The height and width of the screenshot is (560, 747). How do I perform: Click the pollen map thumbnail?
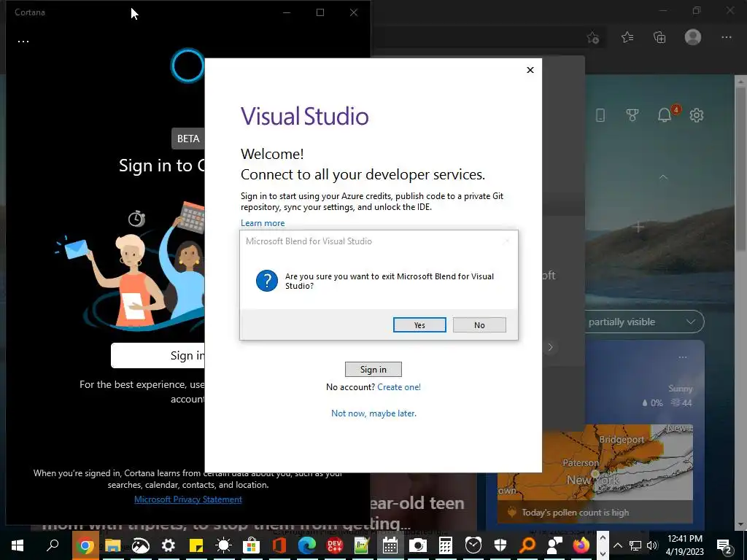(595, 462)
